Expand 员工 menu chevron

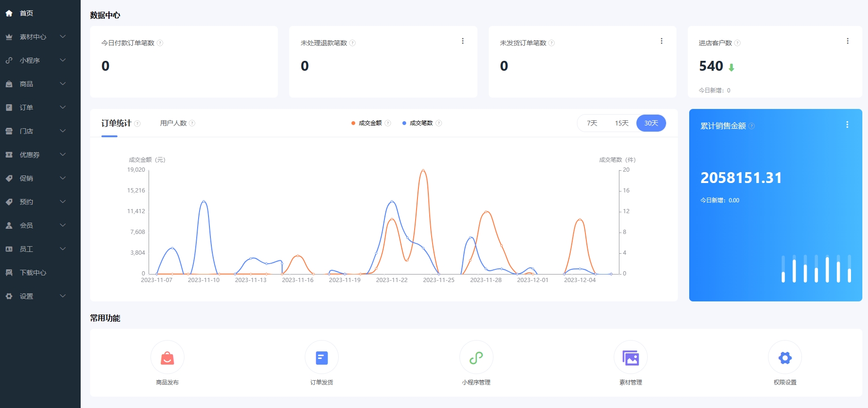(x=63, y=249)
